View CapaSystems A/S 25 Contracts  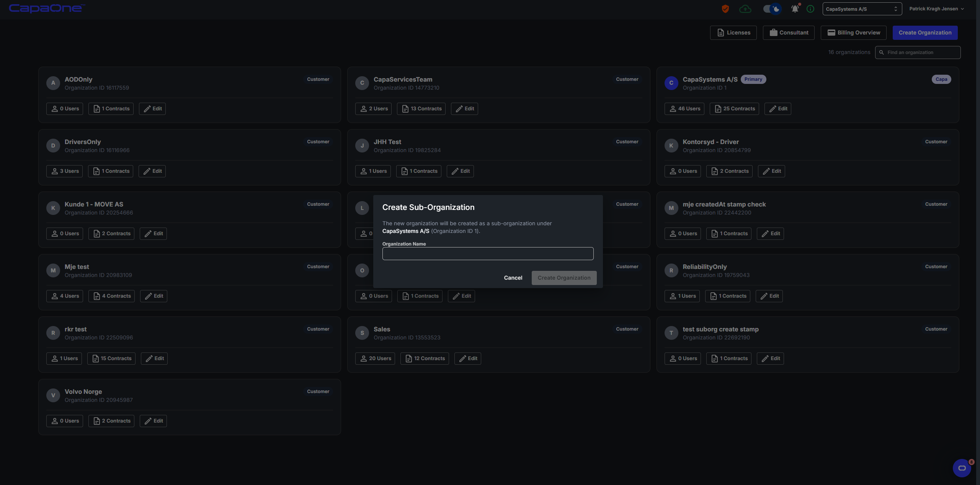(734, 109)
